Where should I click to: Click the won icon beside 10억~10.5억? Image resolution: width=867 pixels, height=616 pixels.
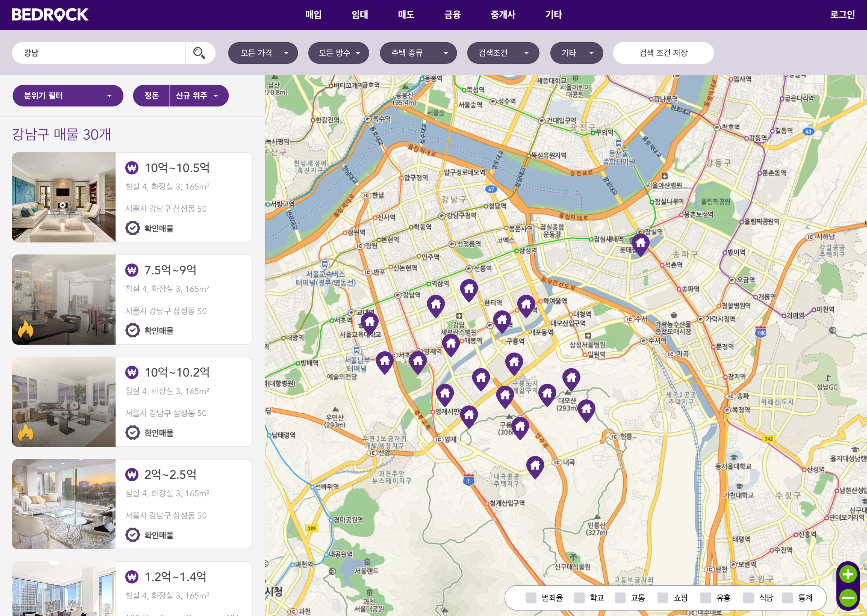[x=132, y=168]
